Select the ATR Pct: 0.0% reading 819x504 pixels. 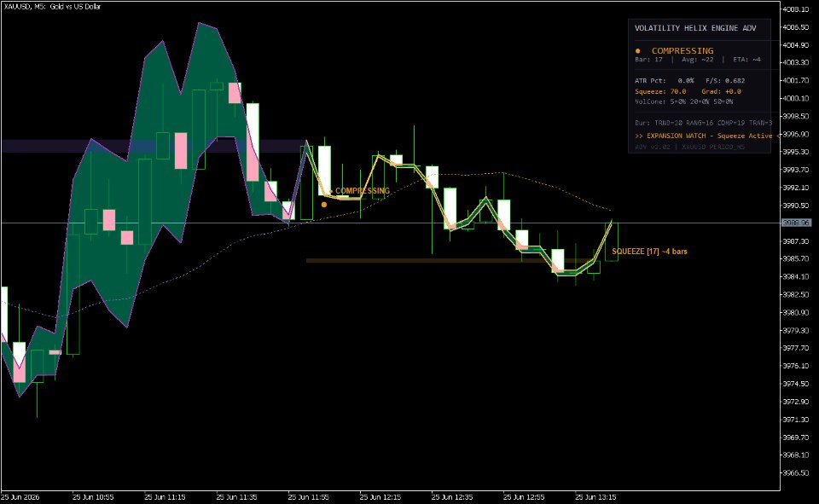pos(665,80)
